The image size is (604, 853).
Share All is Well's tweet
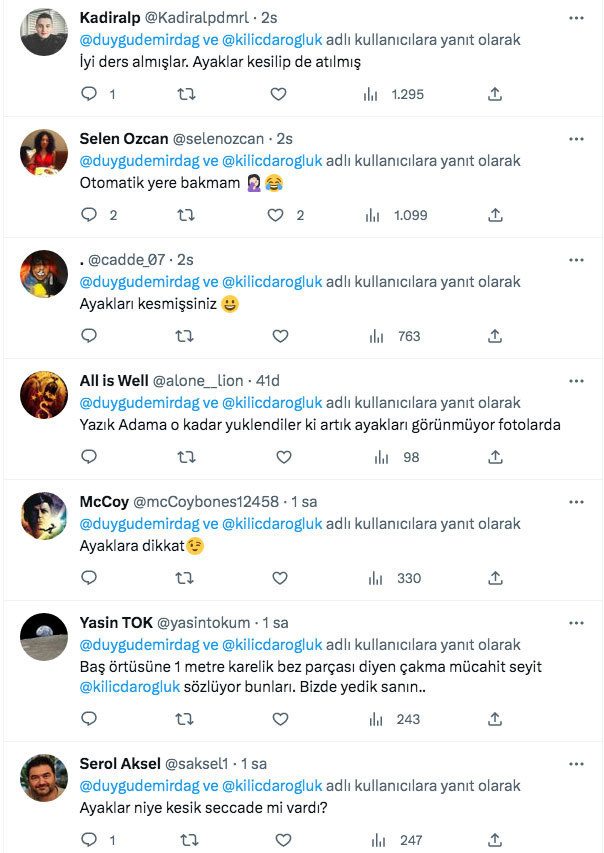494,456
